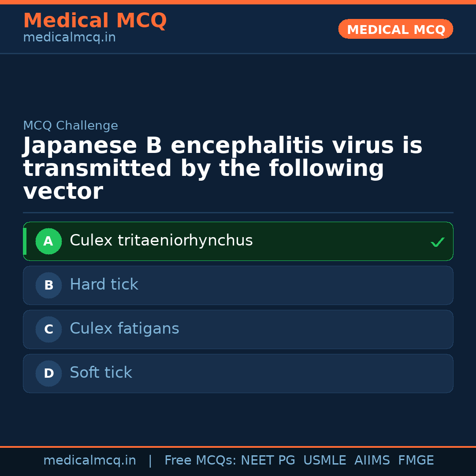The width and height of the screenshot is (476, 476).
Task: Click the orange MEDICAL MCQ badge
Action: (395, 29)
